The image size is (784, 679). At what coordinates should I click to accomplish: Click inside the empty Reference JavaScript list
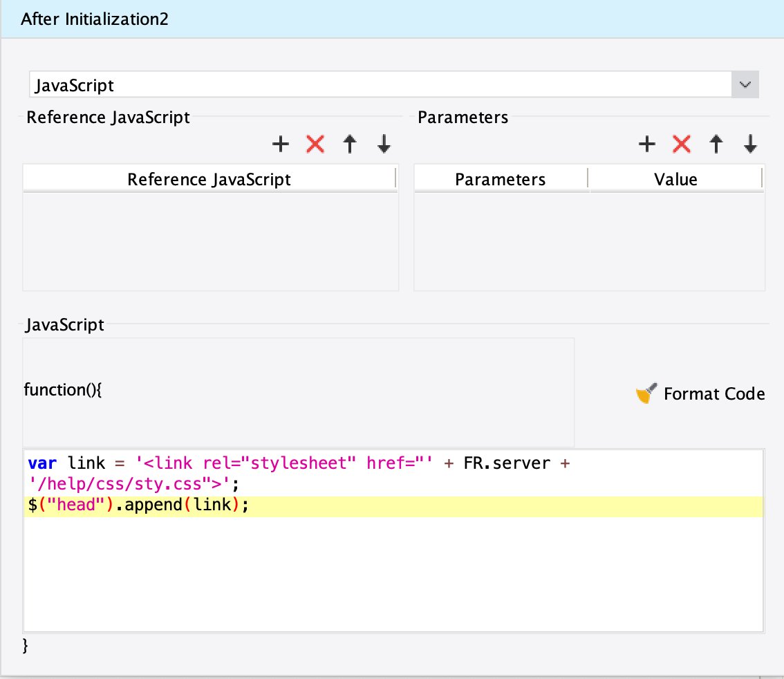click(x=210, y=242)
